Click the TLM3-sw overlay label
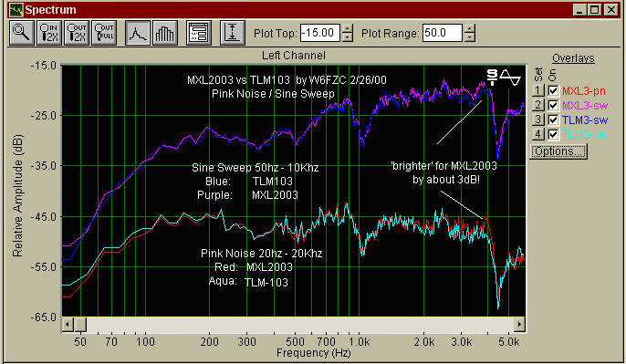 (x=585, y=120)
